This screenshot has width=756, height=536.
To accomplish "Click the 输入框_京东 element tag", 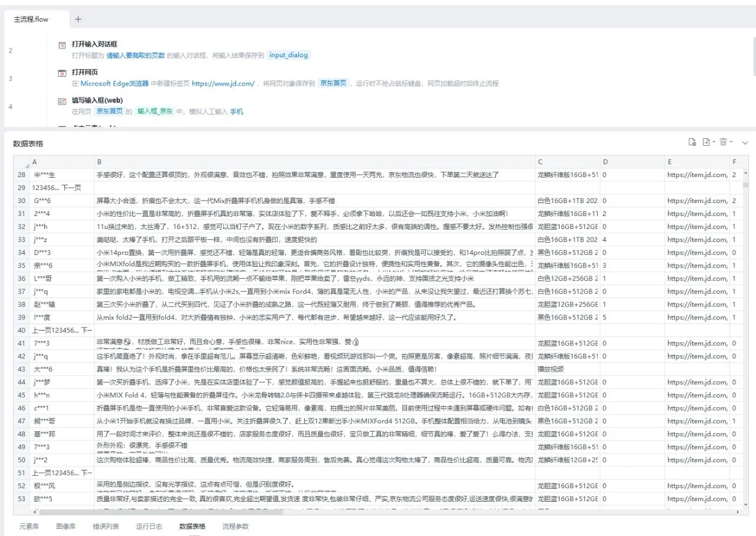I will 155,112.
